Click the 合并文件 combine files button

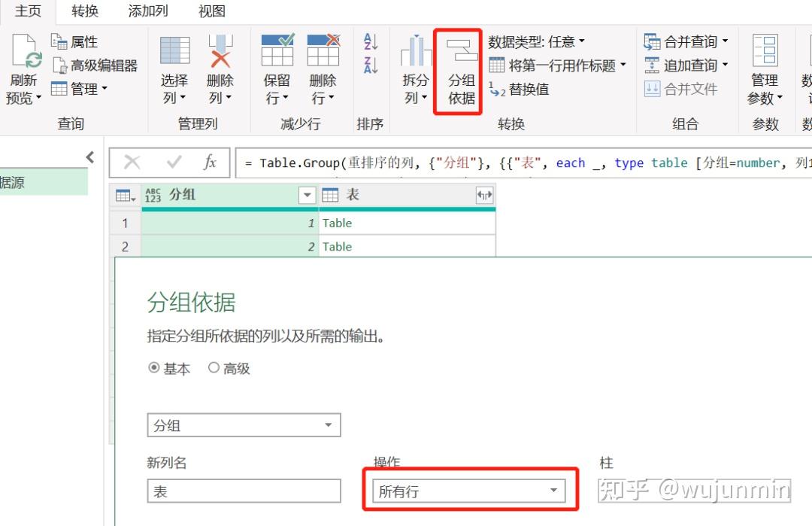681,89
